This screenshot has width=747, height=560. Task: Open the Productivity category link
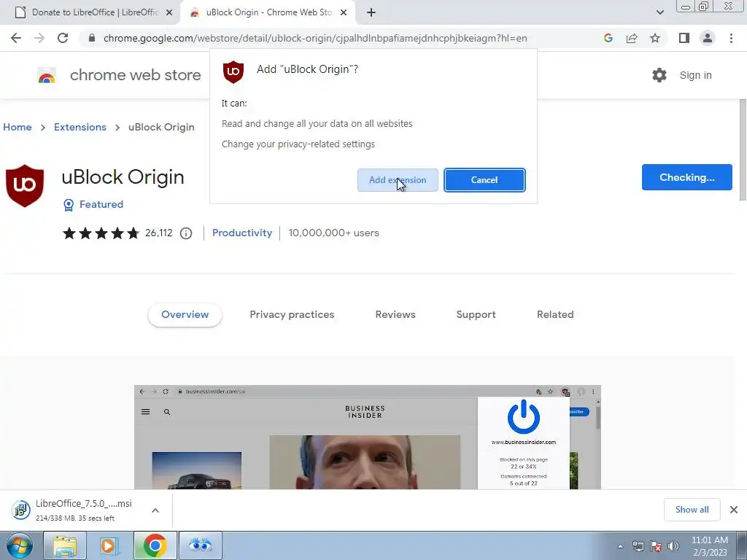pos(242,233)
